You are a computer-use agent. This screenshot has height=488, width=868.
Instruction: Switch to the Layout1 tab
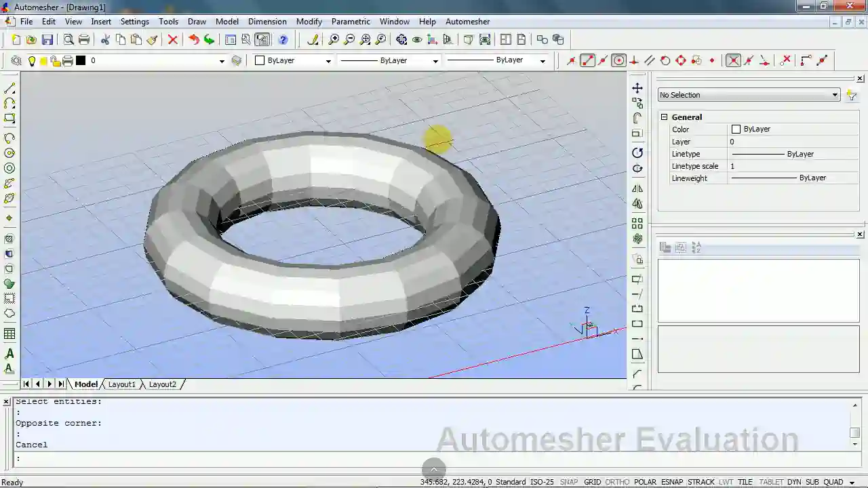(121, 384)
